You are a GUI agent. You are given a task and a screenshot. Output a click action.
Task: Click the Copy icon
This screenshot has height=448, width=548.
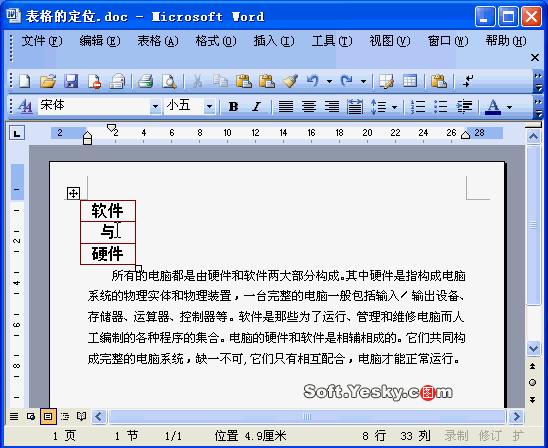coord(220,81)
